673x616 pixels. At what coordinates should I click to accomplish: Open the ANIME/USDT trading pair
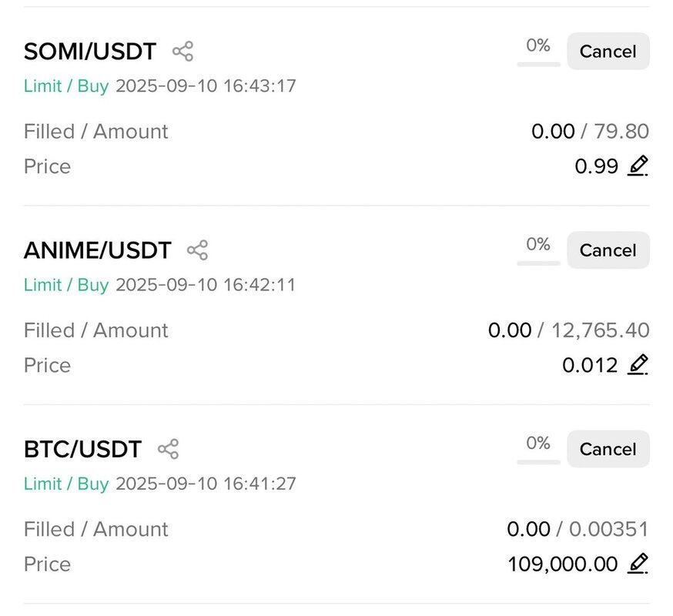click(98, 250)
